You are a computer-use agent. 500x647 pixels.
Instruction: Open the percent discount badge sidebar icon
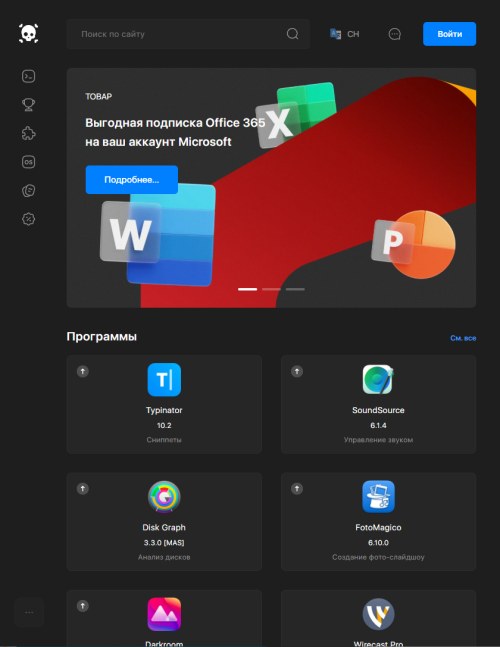28,219
